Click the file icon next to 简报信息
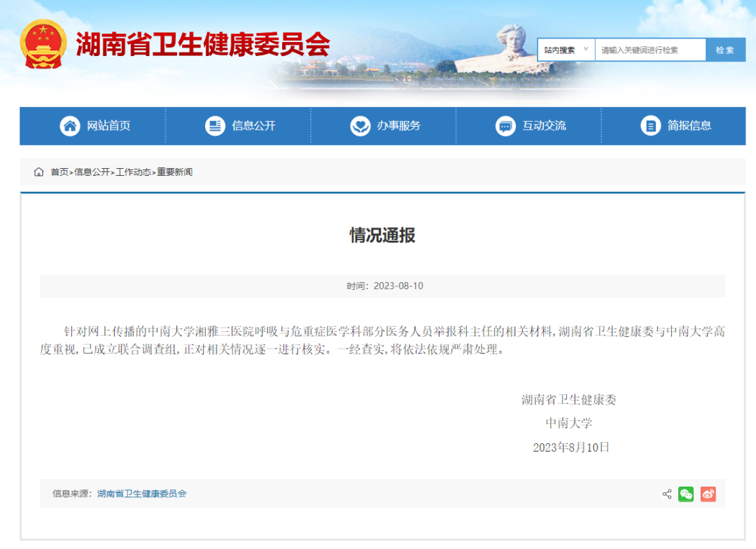Screen dimensions: 756x549 click(650, 126)
